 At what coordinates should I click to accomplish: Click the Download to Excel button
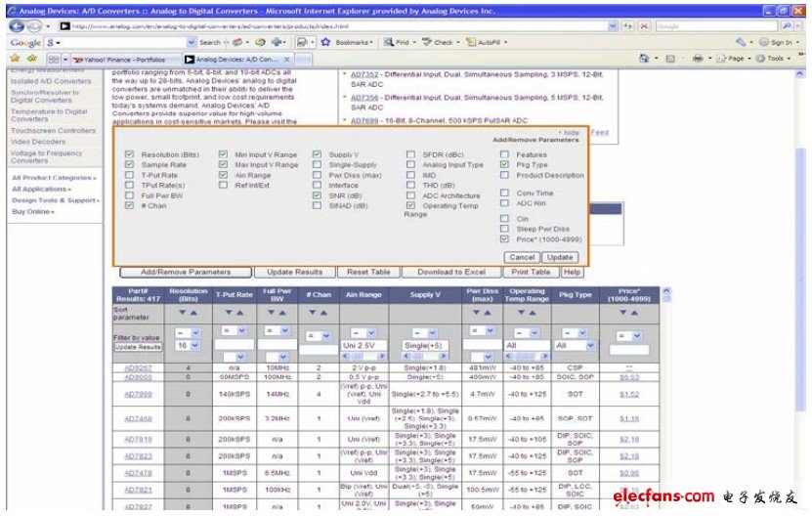click(450, 272)
